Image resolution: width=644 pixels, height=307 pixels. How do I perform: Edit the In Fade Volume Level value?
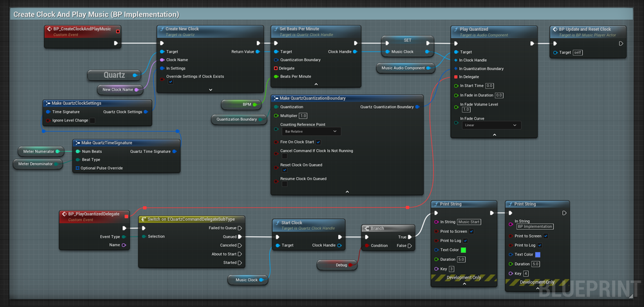click(466, 109)
